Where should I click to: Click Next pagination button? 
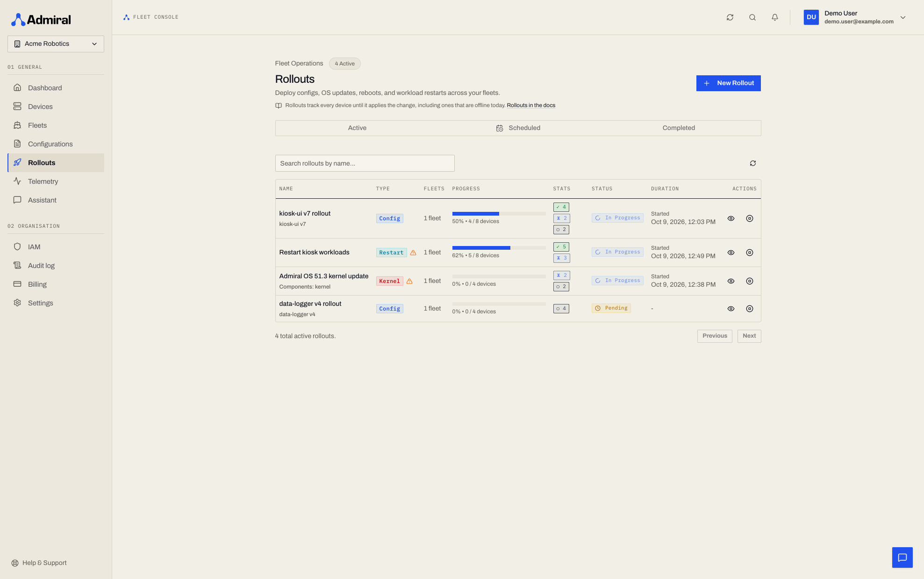(749, 336)
